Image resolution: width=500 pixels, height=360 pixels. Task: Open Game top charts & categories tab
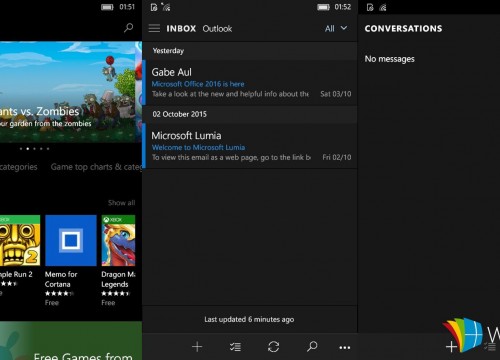(x=96, y=167)
